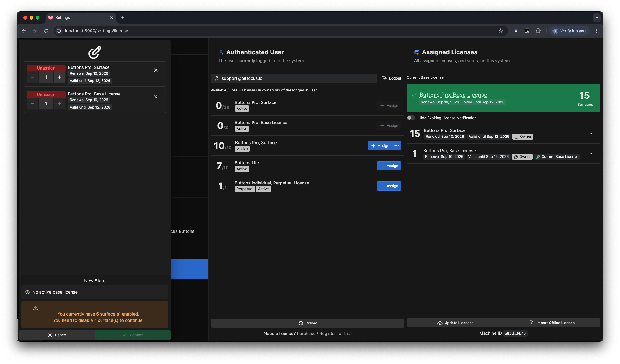Click the No active base license icon

tap(27, 292)
